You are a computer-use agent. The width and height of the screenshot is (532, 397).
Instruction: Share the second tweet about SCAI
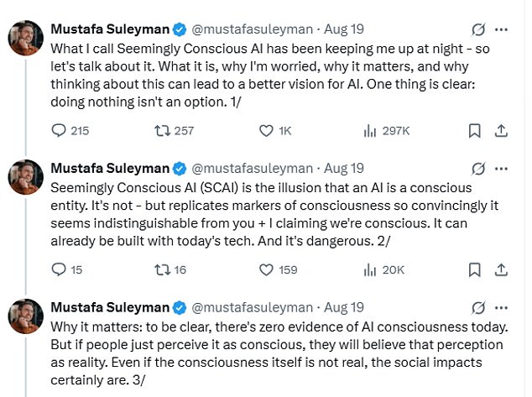pos(501,269)
